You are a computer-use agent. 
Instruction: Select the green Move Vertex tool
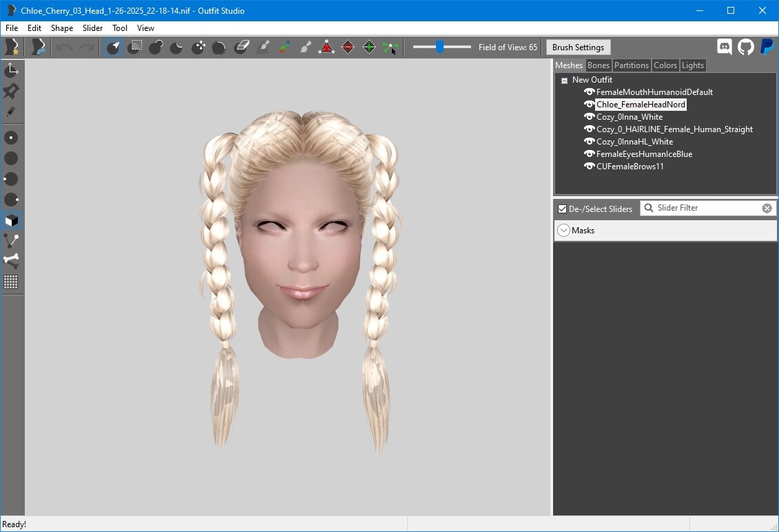pyautogui.click(x=391, y=47)
